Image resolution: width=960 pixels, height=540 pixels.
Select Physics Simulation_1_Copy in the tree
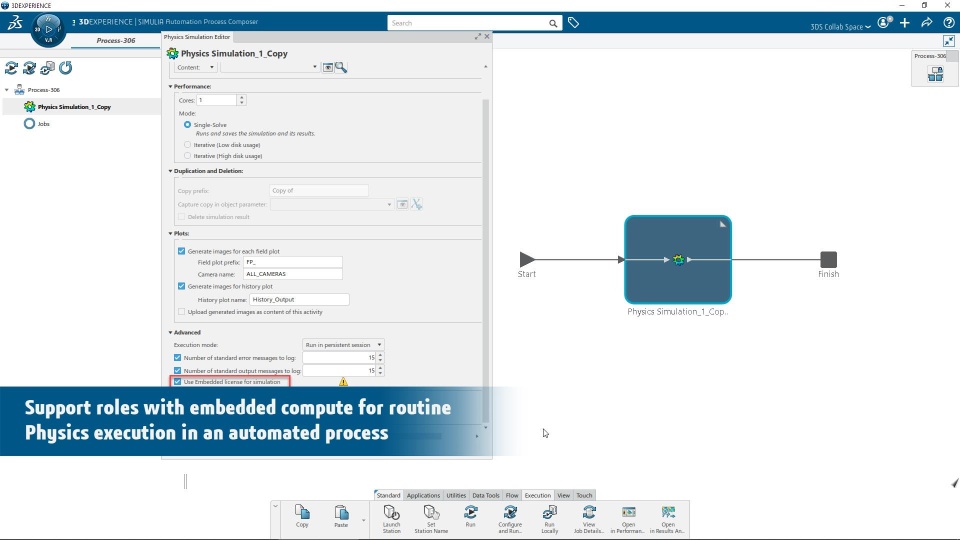tap(74, 107)
